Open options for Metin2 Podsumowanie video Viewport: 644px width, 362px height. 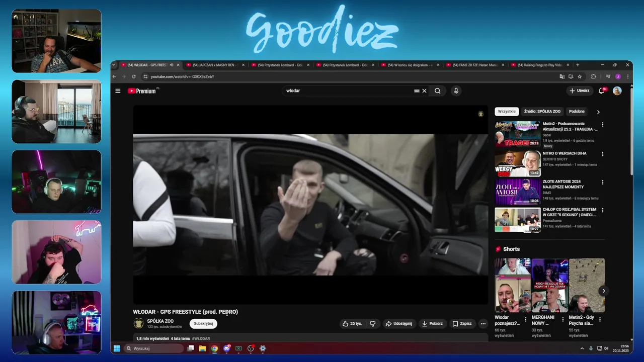[603, 125]
